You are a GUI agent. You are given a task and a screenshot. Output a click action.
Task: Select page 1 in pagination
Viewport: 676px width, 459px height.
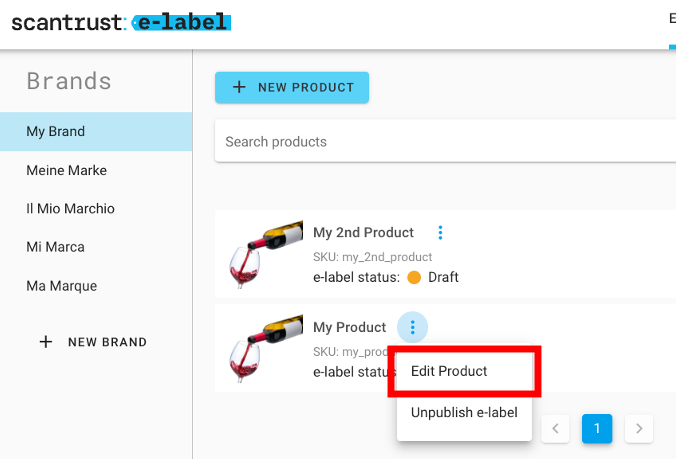click(597, 429)
